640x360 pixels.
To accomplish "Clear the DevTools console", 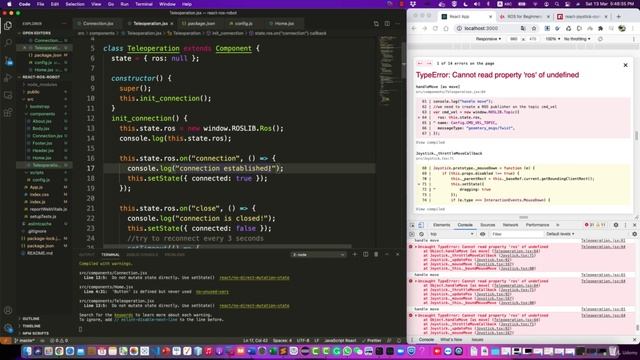I will coord(421,234).
